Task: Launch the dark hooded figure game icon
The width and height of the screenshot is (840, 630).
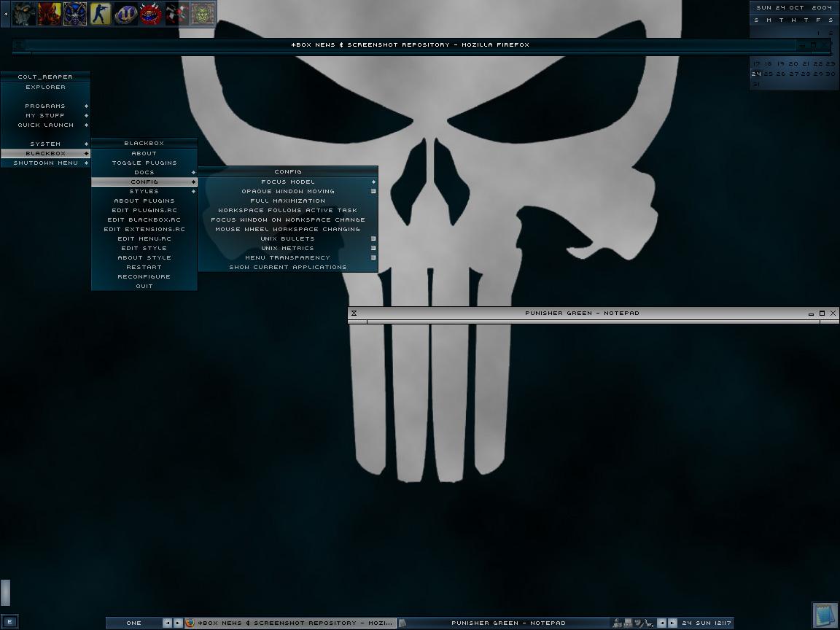Action: [x=23, y=14]
